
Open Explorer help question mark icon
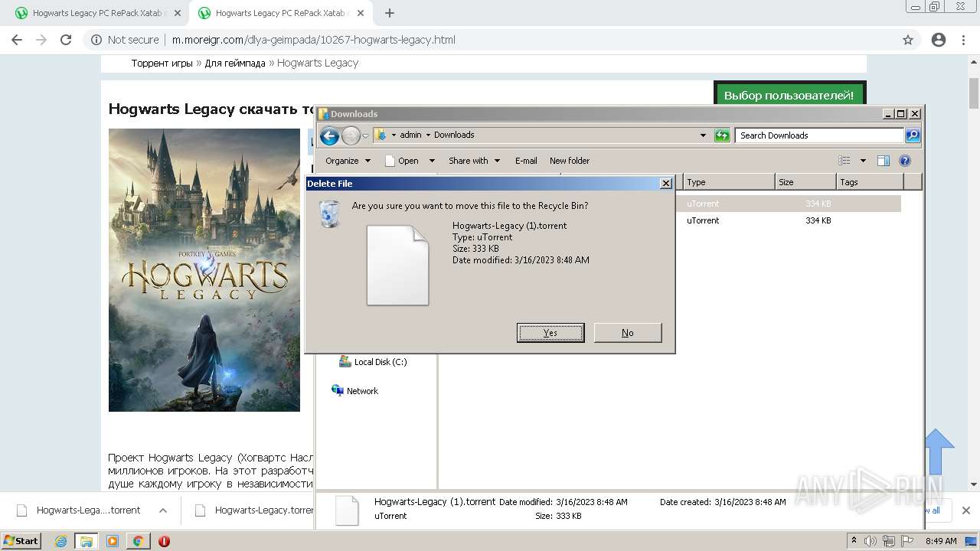905,161
